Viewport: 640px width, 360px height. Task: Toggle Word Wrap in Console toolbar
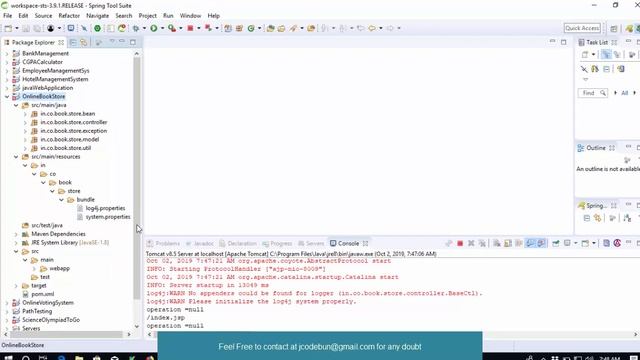click(519, 243)
